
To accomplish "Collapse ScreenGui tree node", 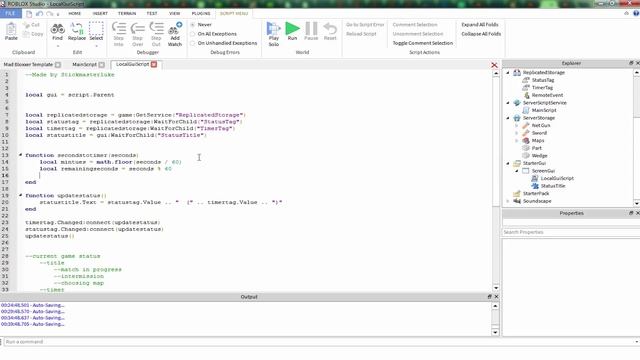I will (x=516, y=171).
